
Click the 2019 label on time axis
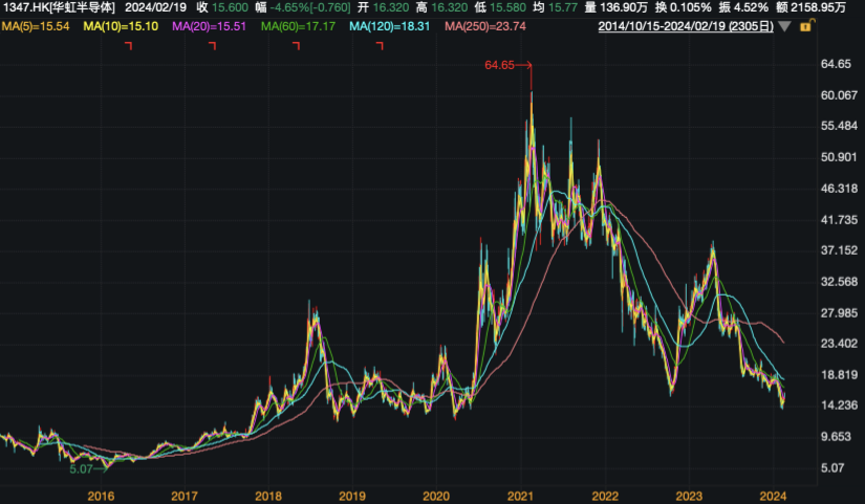click(x=352, y=496)
